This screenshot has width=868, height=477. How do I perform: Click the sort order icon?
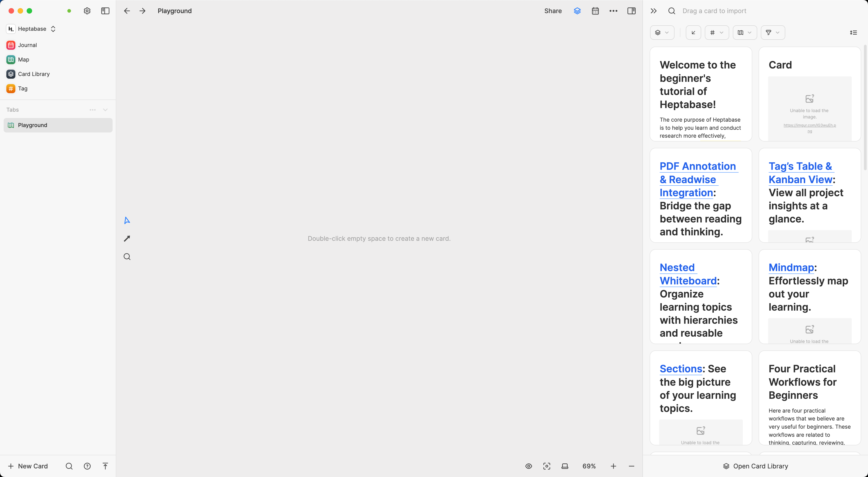pos(853,32)
